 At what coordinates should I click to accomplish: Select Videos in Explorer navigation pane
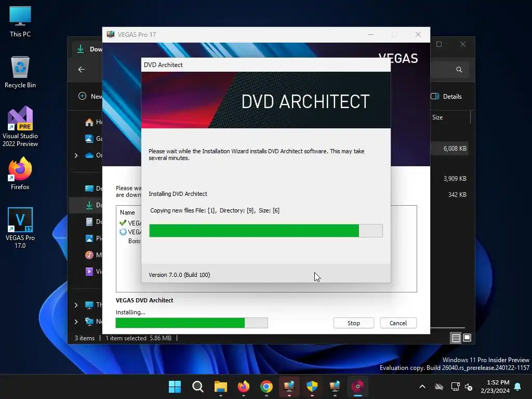pyautogui.click(x=92, y=271)
